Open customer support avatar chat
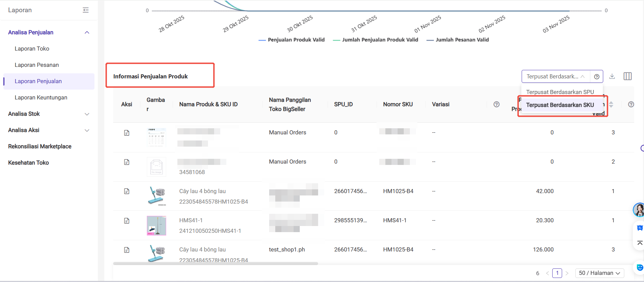The width and height of the screenshot is (644, 282). point(639,210)
